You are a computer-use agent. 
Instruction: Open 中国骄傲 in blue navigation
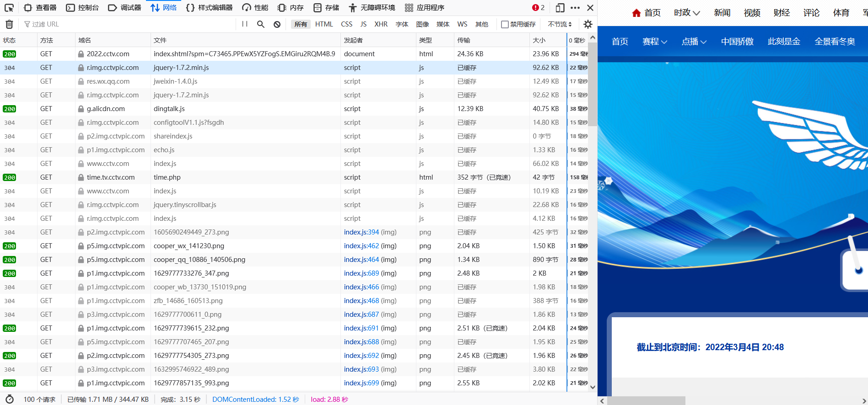pyautogui.click(x=737, y=42)
